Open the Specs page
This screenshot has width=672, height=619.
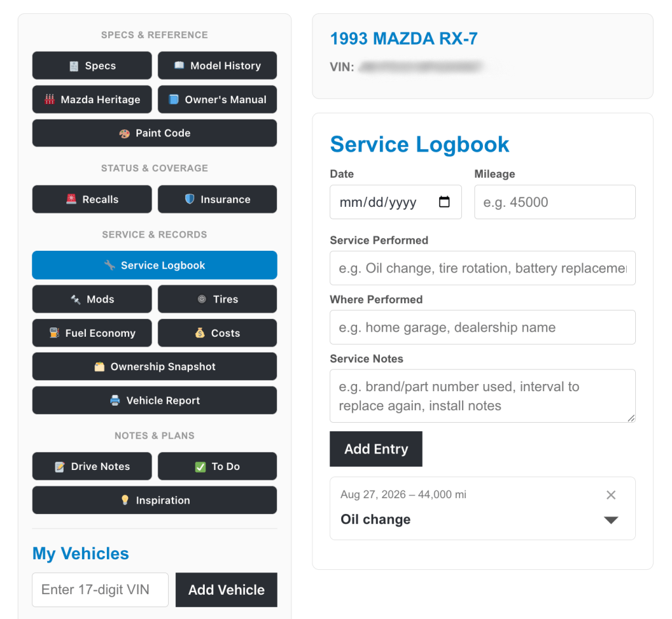(x=92, y=66)
